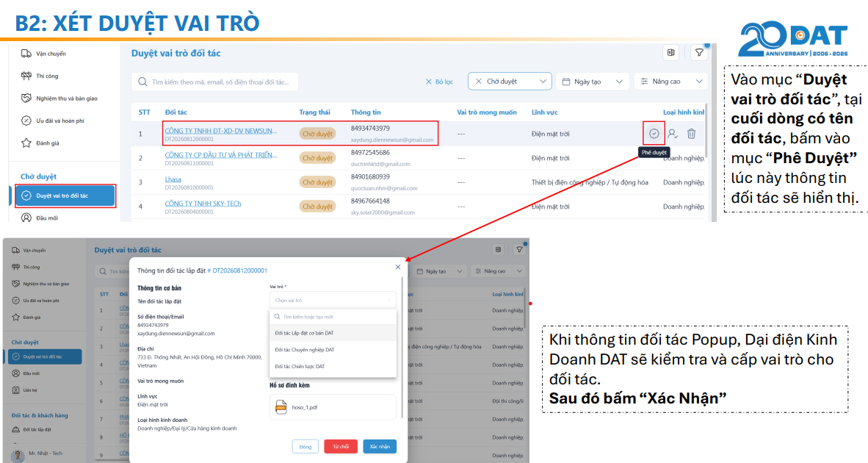Close the Thông tin đối tác lắp đặt popup
Image resolution: width=868 pixels, height=463 pixels.
(397, 267)
